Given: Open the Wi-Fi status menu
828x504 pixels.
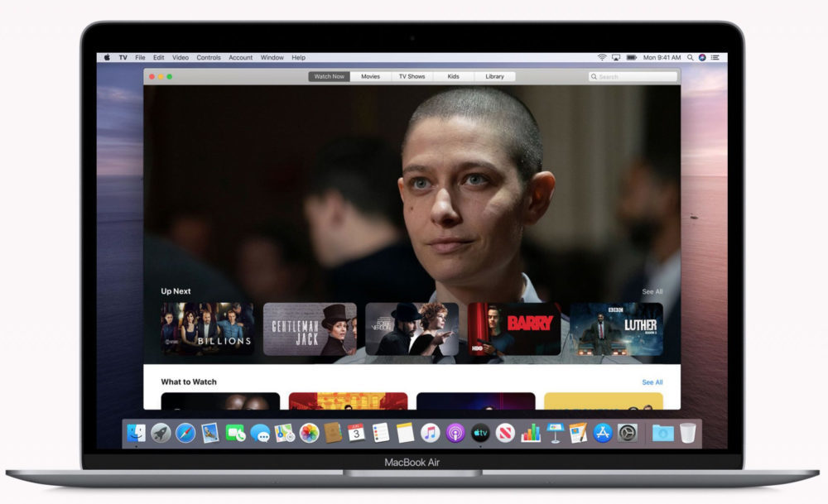Looking at the screenshot, I should click(x=602, y=58).
